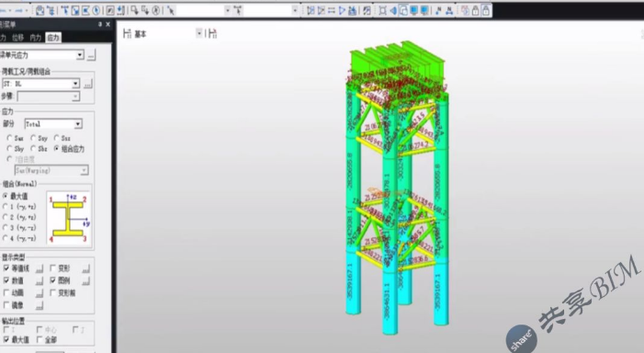Click ellipsis button next to 数值
Viewport: 644px width, 353px height.
pos(40,281)
